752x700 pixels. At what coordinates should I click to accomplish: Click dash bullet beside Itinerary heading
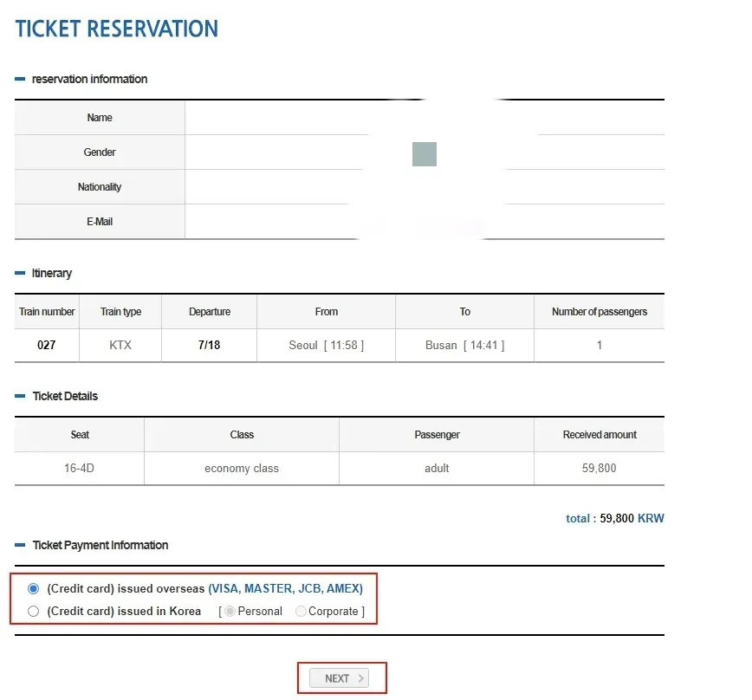(x=20, y=273)
